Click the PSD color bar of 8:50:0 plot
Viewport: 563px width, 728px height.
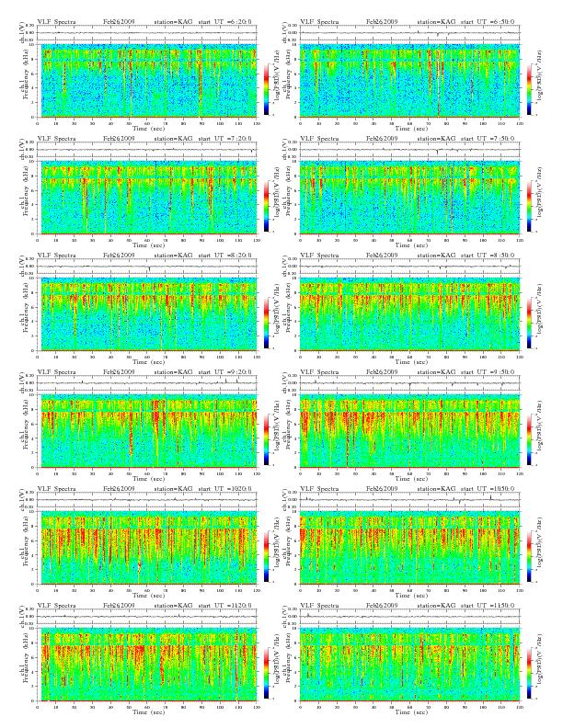(530, 323)
